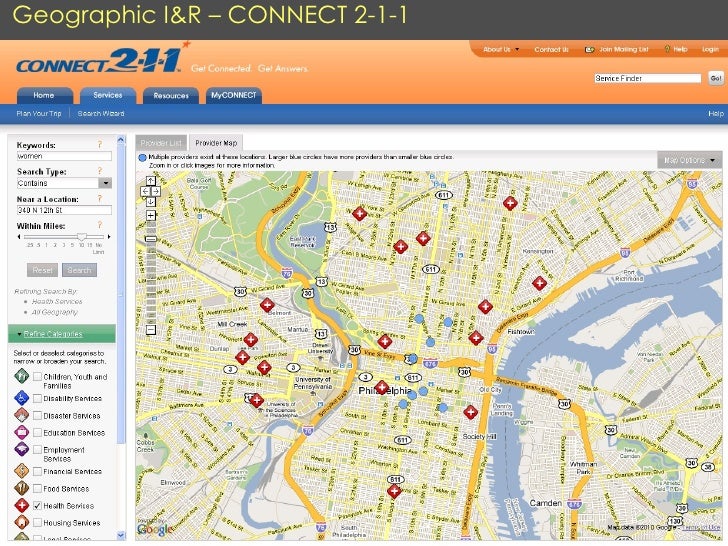This screenshot has width=728, height=546.
Task: Click the Within Miles slider handle
Action: click(x=82, y=236)
